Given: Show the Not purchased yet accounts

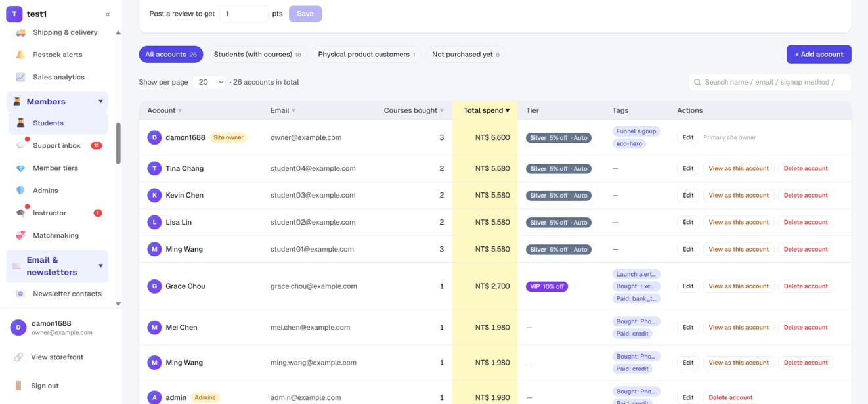Looking at the screenshot, I should pos(466,55).
